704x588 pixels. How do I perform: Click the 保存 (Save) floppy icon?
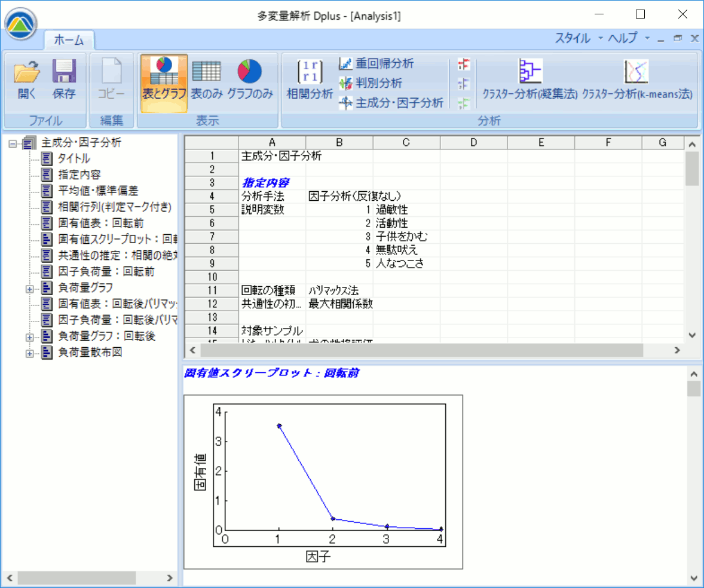tap(64, 79)
